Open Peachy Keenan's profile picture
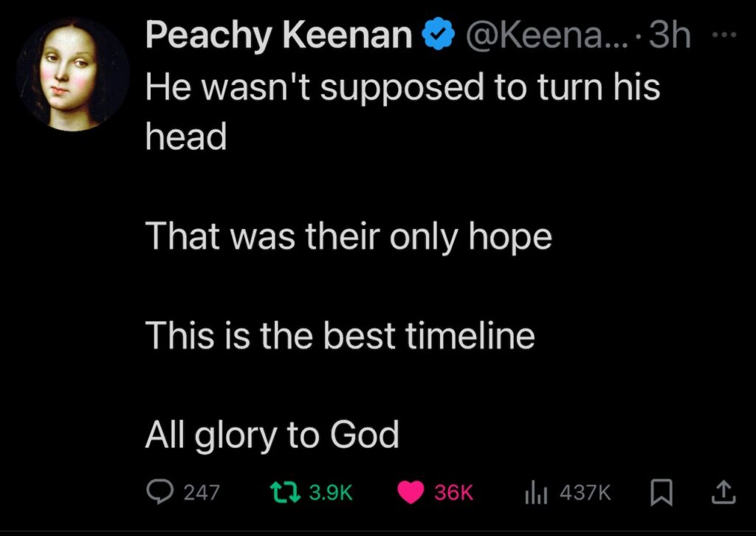The image size is (756, 536). tap(72, 75)
